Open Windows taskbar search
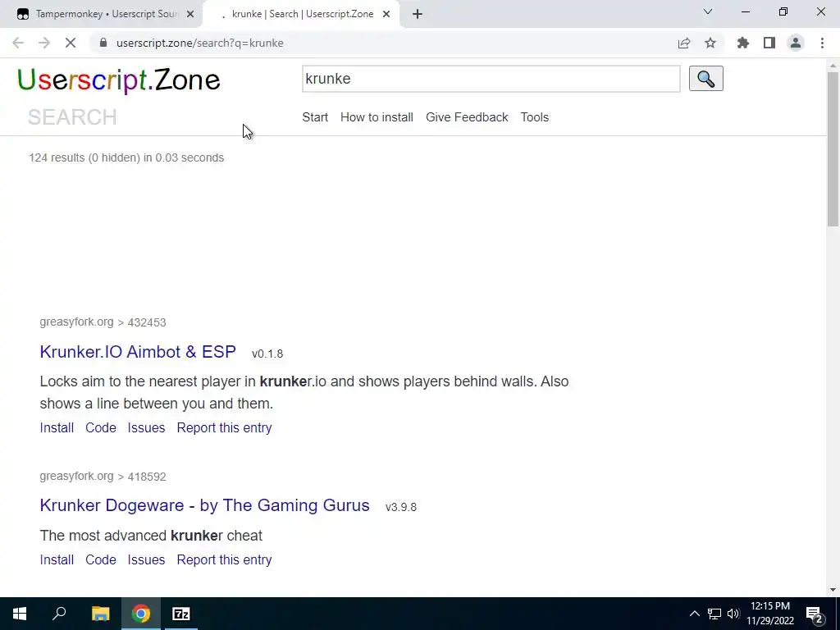This screenshot has width=840, height=630. point(59,614)
